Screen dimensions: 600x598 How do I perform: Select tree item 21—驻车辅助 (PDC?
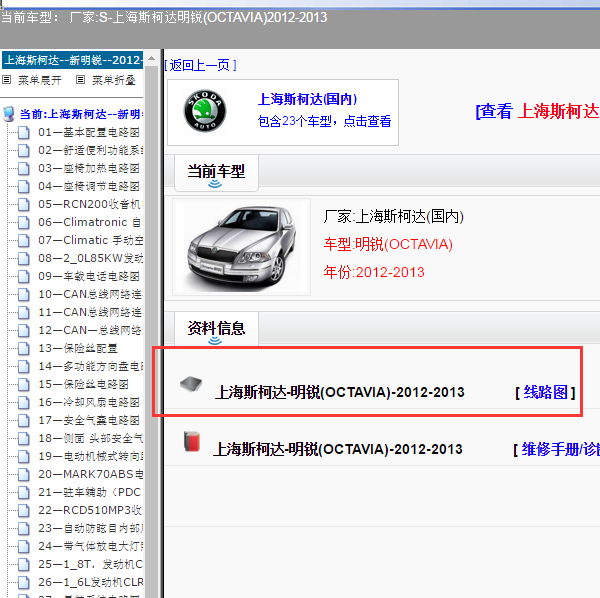[x=90, y=492]
